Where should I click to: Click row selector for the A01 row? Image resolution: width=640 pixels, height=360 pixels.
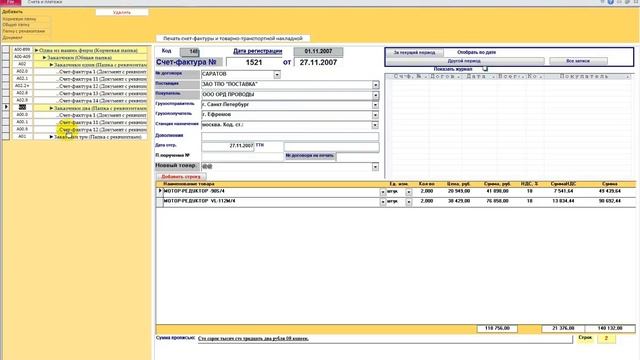[x=6, y=136]
